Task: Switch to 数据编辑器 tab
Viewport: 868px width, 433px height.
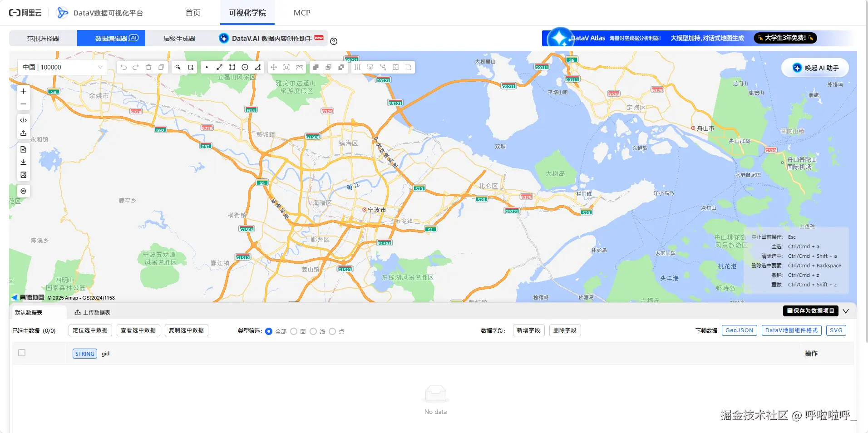Action: (x=111, y=39)
